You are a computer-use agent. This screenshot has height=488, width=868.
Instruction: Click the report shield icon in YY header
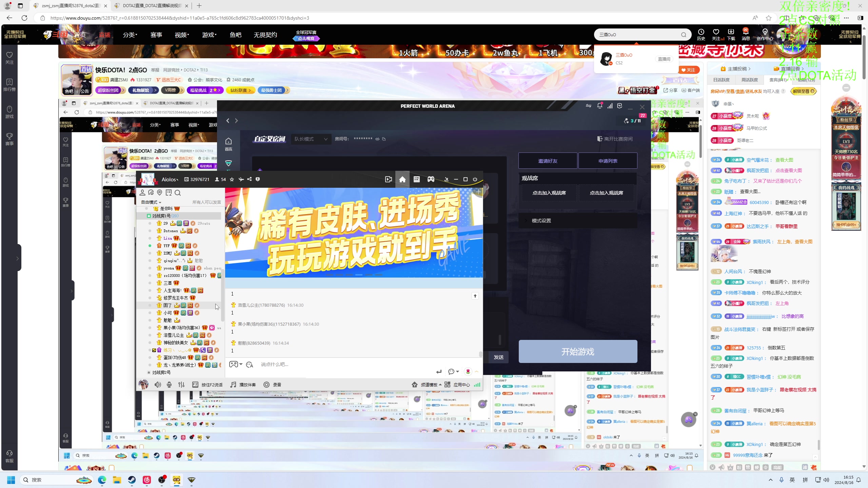(258, 179)
